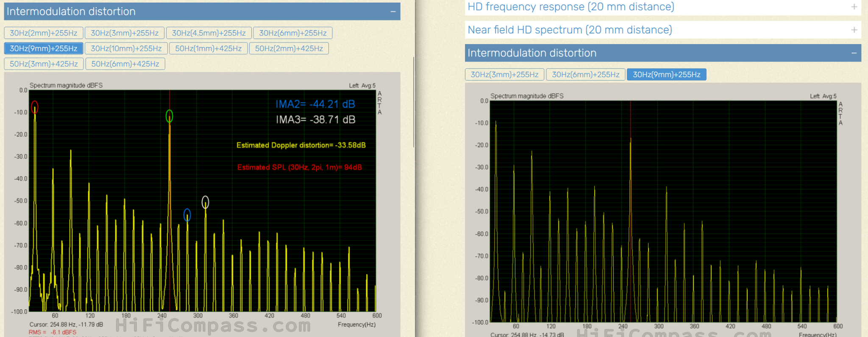Click the left graph Spectrum magnitude dBFS label
The width and height of the screenshot is (868, 337).
[66, 85]
